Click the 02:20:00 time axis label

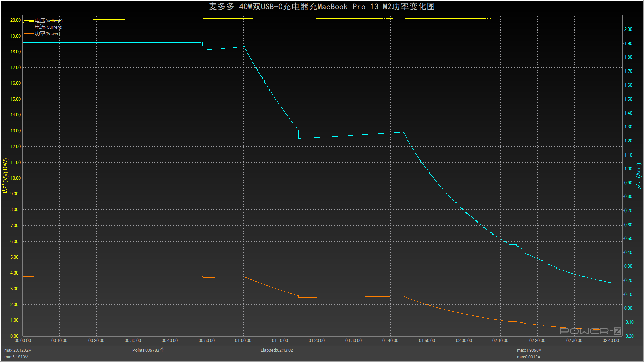point(537,340)
